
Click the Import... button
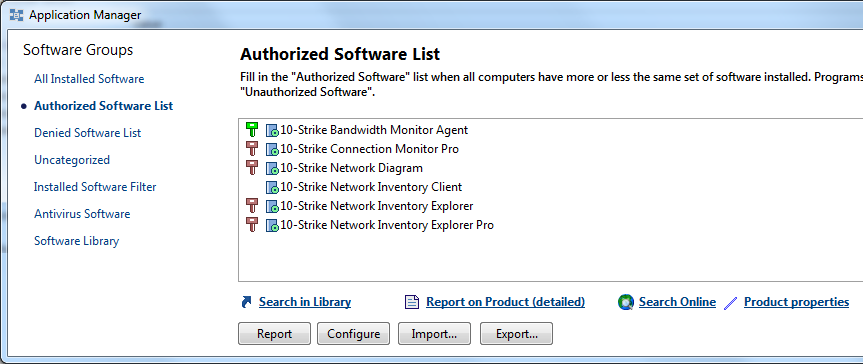point(434,334)
